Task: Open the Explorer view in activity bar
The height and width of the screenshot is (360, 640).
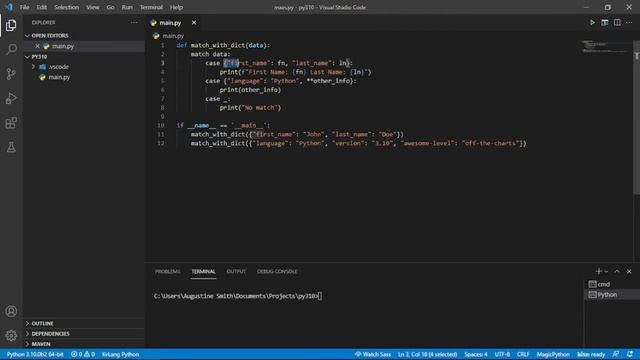Action: click(11, 25)
